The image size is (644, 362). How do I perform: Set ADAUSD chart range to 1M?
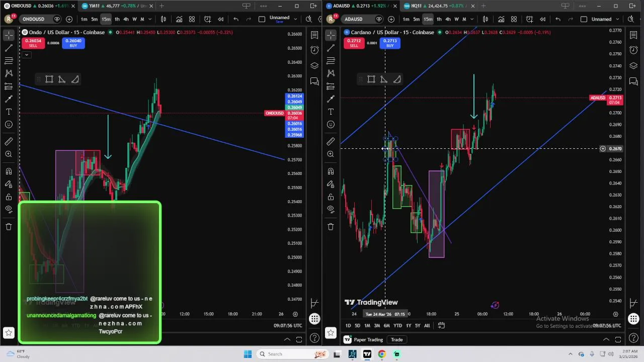click(x=367, y=326)
